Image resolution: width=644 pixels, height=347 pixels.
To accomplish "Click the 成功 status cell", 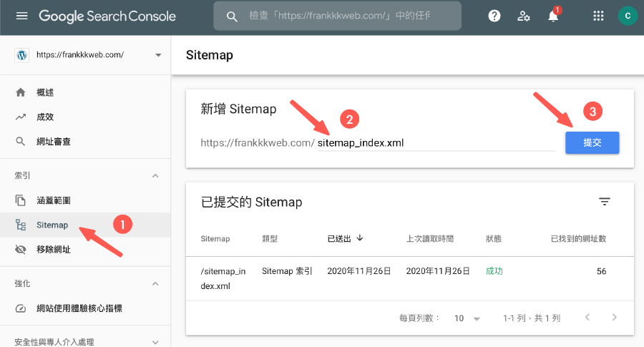I will click(x=494, y=271).
